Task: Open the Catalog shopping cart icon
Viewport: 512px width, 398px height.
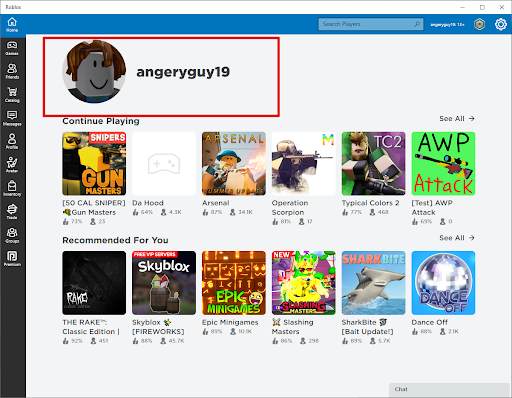Action: tap(12, 95)
